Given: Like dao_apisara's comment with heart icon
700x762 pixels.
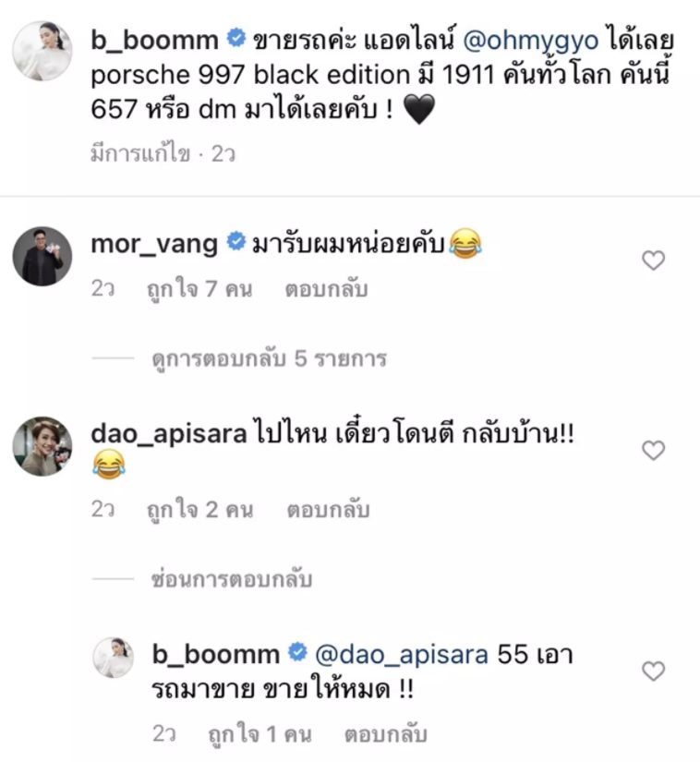Looking at the screenshot, I should [653, 450].
